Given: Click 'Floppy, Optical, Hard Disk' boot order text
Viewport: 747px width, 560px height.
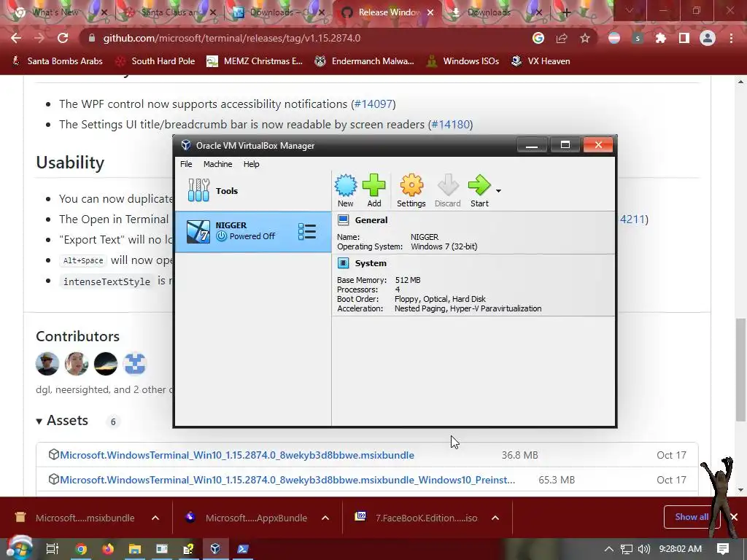Looking at the screenshot, I should coord(440,299).
